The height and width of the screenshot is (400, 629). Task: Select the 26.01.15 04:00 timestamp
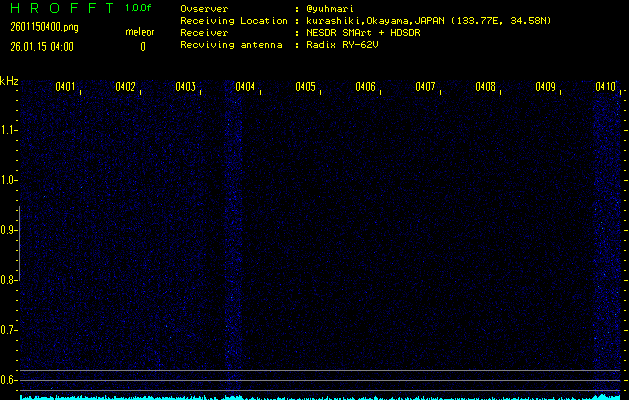pos(42,46)
